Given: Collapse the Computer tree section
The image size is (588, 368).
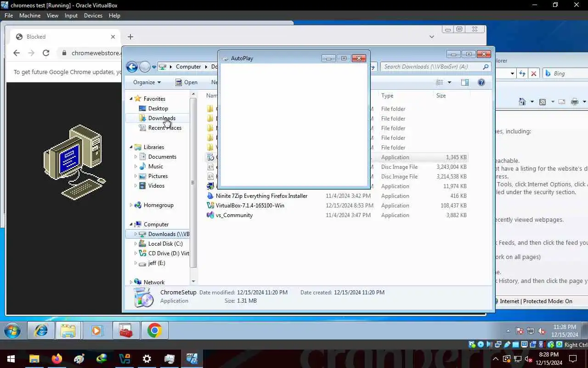Looking at the screenshot, I should coord(131,224).
